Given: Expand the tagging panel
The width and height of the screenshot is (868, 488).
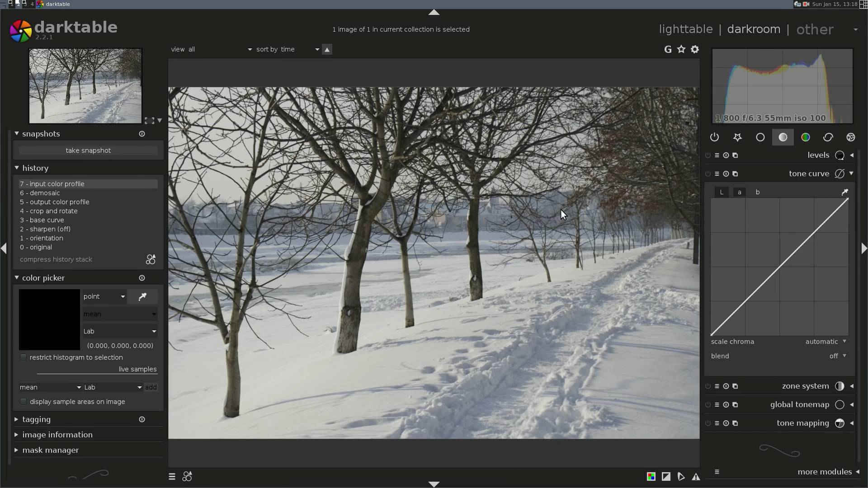Looking at the screenshot, I should 36,419.
